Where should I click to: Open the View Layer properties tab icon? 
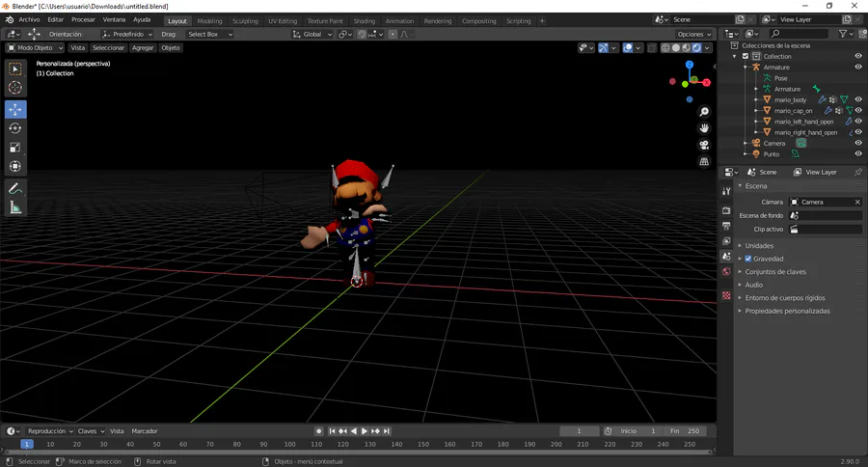[726, 241]
